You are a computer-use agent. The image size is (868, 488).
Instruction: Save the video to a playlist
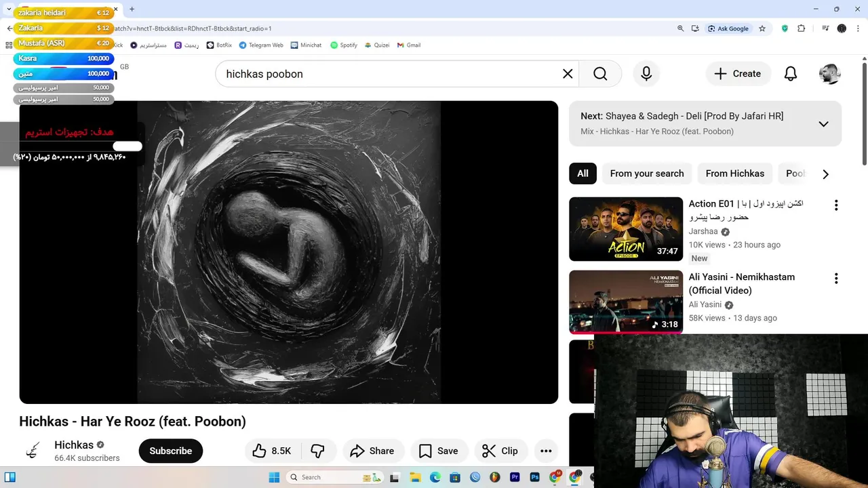tap(438, 451)
